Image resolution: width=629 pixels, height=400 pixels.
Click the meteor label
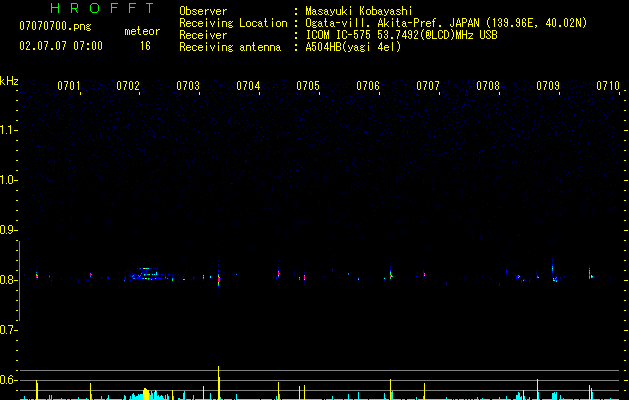(142, 31)
